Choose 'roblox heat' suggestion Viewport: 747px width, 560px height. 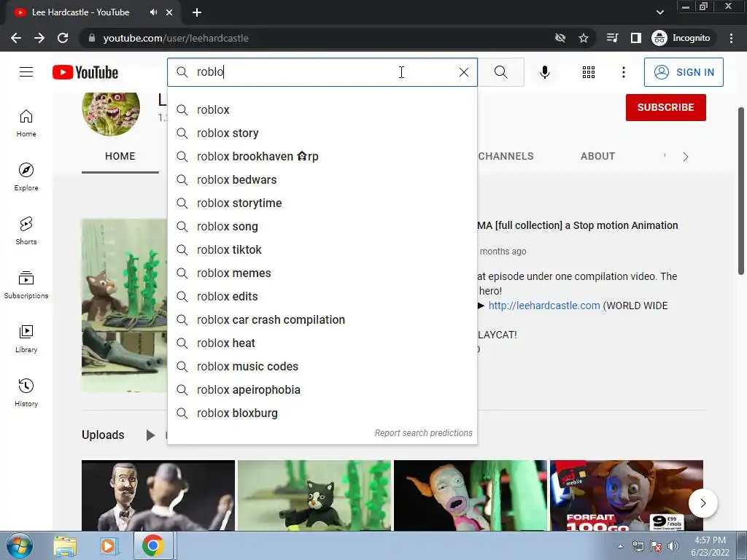click(322, 343)
